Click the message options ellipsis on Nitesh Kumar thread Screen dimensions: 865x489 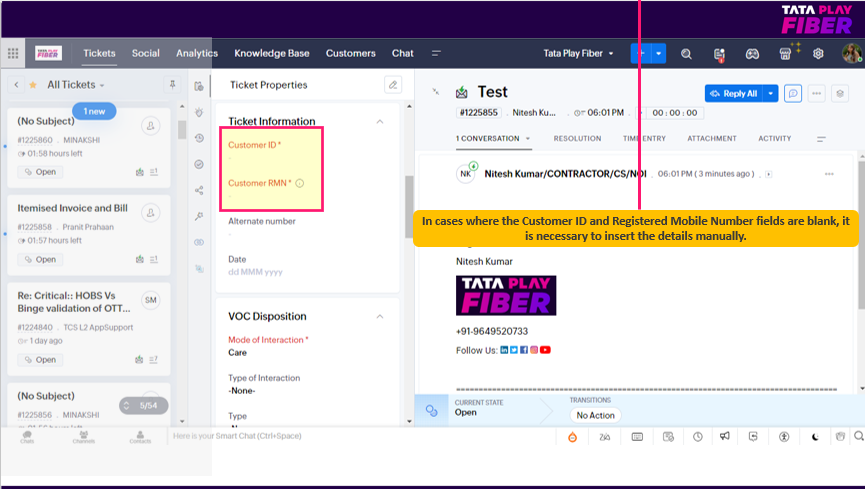829,174
